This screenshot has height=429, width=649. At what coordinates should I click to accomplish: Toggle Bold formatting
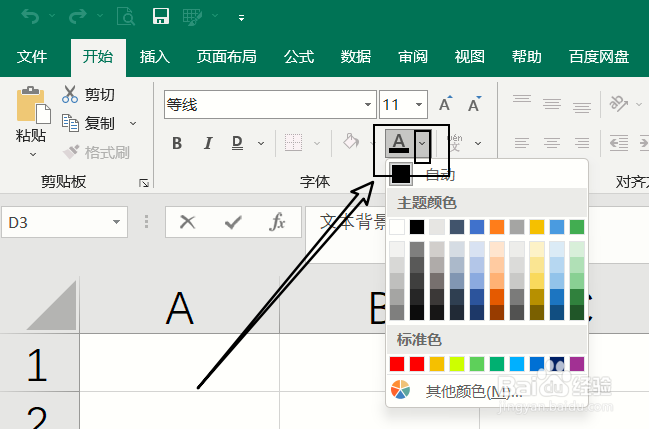(x=177, y=143)
